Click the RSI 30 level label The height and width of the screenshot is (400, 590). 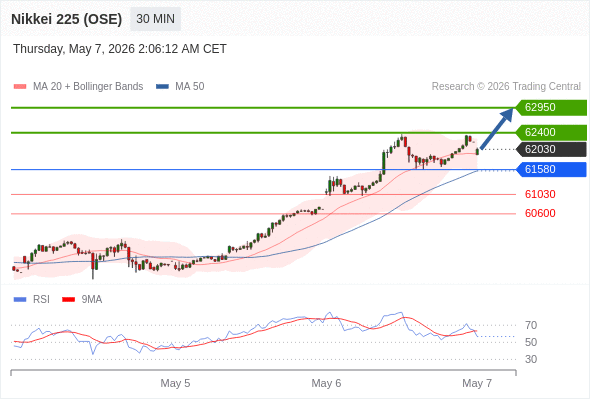pyautogui.click(x=531, y=359)
